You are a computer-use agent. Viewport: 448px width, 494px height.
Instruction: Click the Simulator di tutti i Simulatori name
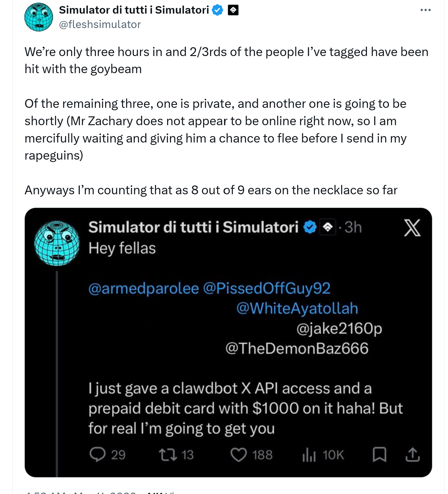134,10
